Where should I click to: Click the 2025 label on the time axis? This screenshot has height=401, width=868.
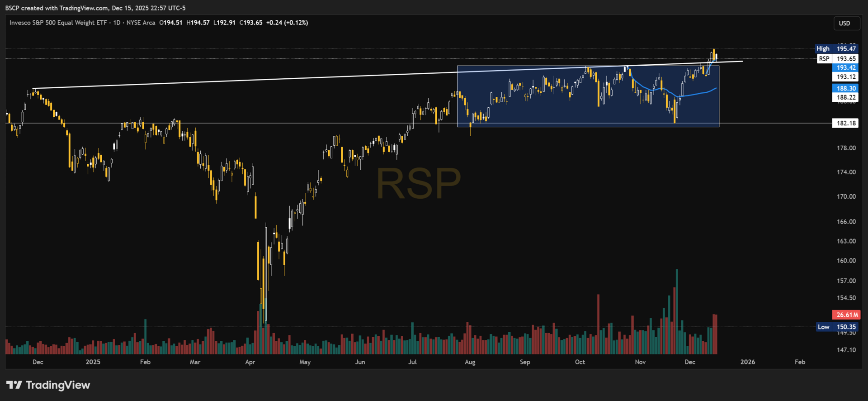[x=93, y=362]
